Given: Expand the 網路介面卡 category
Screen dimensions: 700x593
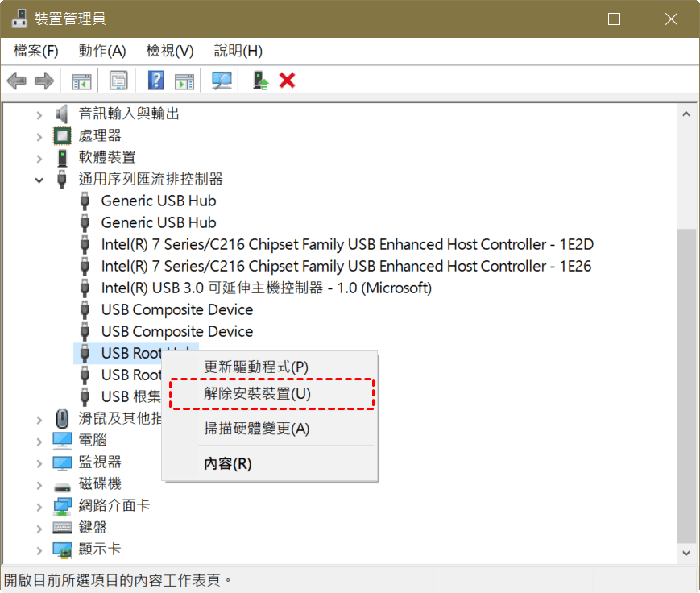Looking at the screenshot, I should [x=39, y=505].
